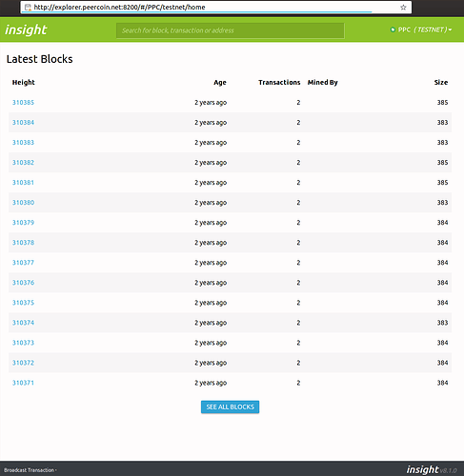Expand the PPC (TESTNET) network dropdown
Viewport: 464px width, 476px height.
[425, 30]
